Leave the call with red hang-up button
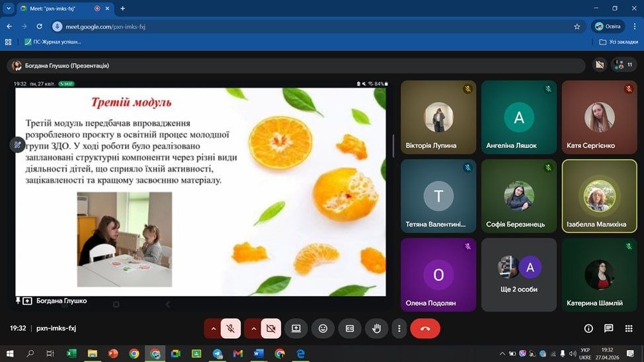Viewport: 644px width, 362px height. coord(425,328)
